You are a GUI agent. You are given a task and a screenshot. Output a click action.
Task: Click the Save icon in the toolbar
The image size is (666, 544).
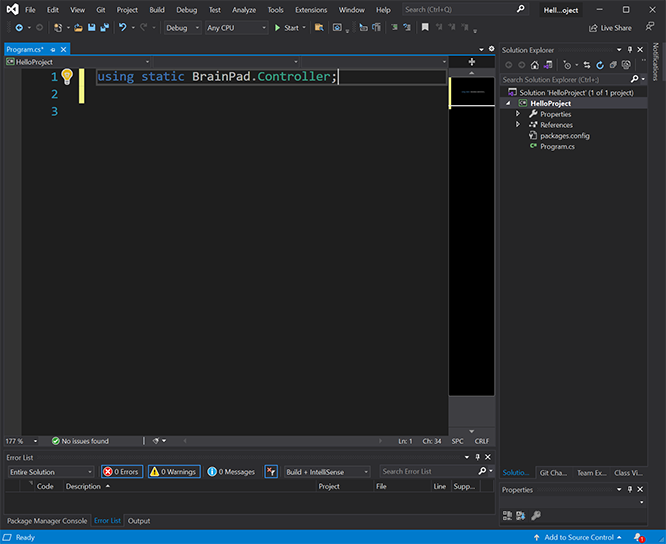tap(91, 28)
